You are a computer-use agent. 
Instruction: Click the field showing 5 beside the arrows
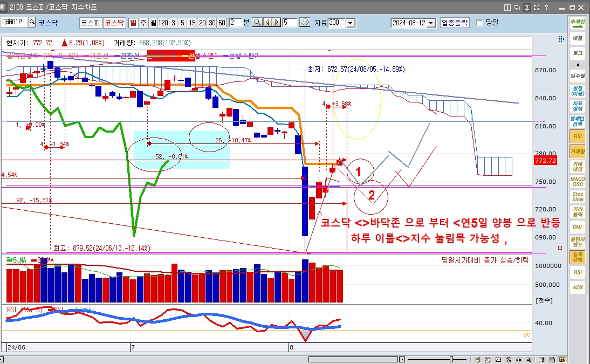tap(290, 23)
